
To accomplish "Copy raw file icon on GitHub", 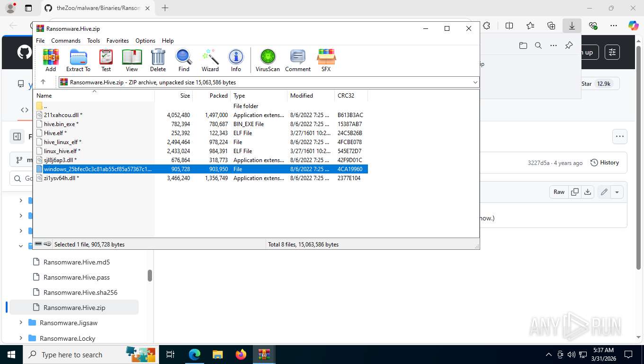I will [x=575, y=192].
